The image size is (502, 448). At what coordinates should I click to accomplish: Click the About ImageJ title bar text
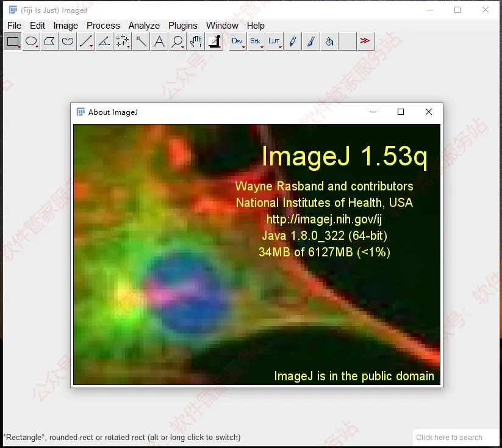[113, 112]
